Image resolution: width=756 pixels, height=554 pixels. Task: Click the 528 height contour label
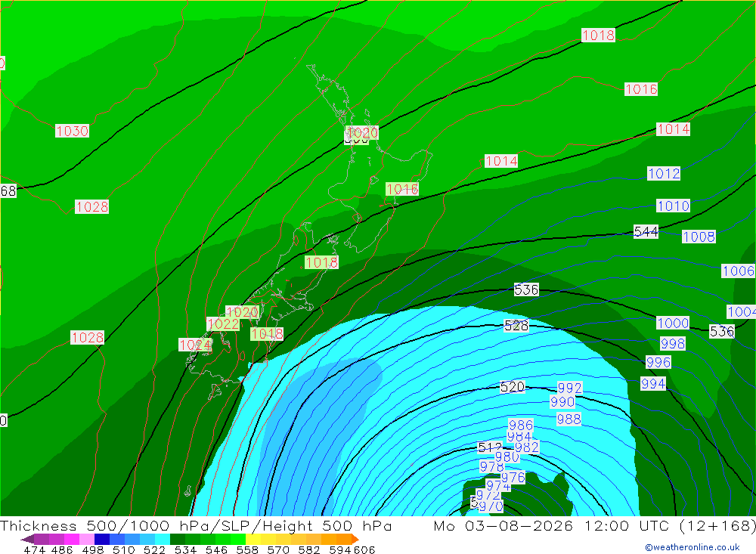click(516, 326)
